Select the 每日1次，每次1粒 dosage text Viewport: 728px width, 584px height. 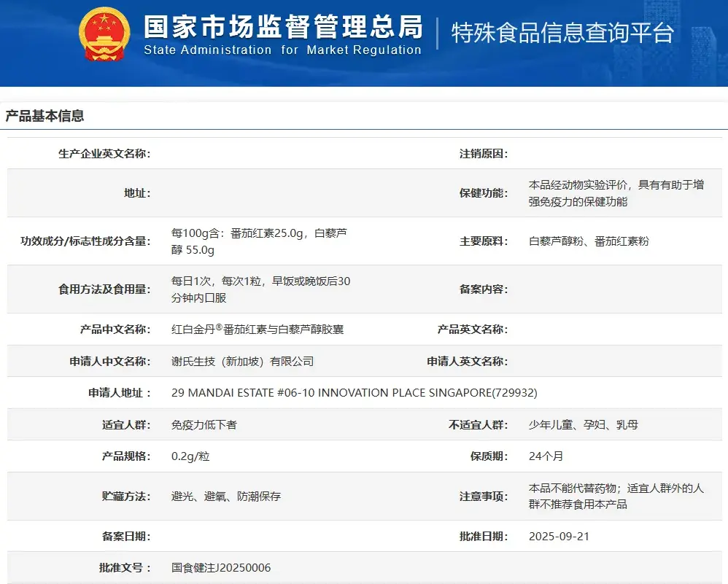coord(260,289)
